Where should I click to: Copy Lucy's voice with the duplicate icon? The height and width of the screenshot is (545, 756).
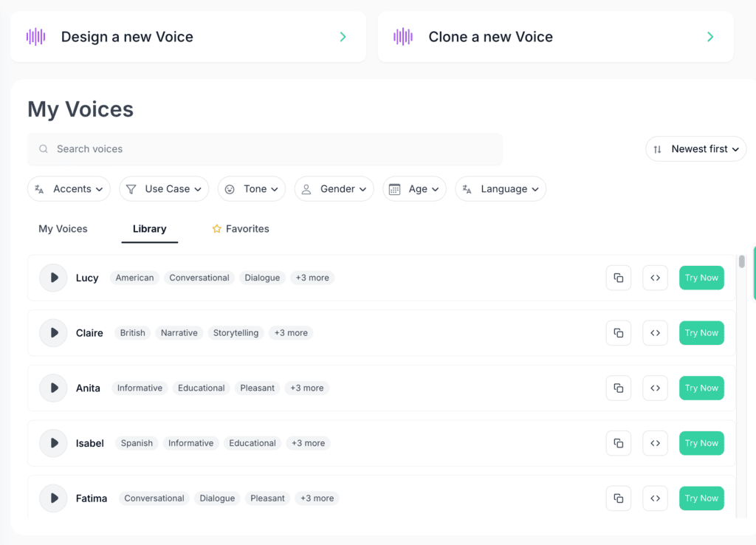point(619,278)
